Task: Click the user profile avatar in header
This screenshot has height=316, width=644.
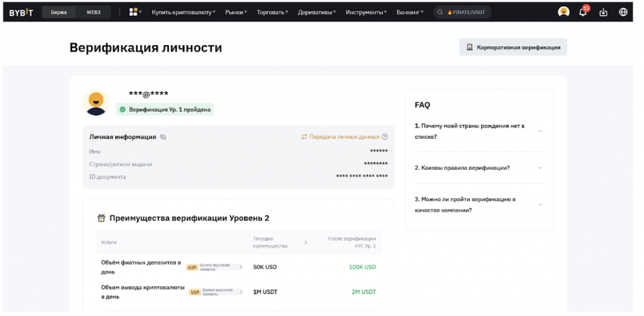Action: [x=563, y=12]
